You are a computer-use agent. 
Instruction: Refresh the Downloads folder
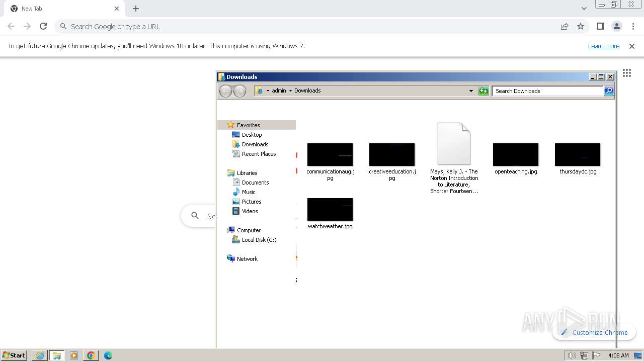point(484,91)
